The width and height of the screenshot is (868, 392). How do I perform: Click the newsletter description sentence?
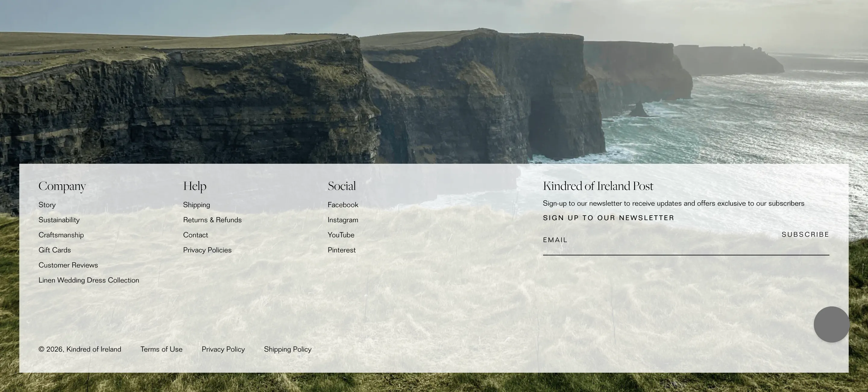tap(674, 204)
